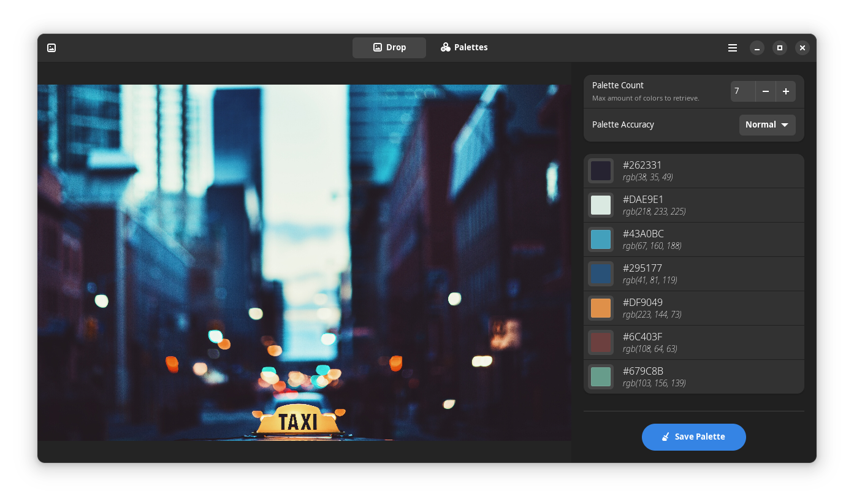This screenshot has width=854, height=504.
Task: Click rgb(218, 233, 225) value text
Action: tap(654, 212)
